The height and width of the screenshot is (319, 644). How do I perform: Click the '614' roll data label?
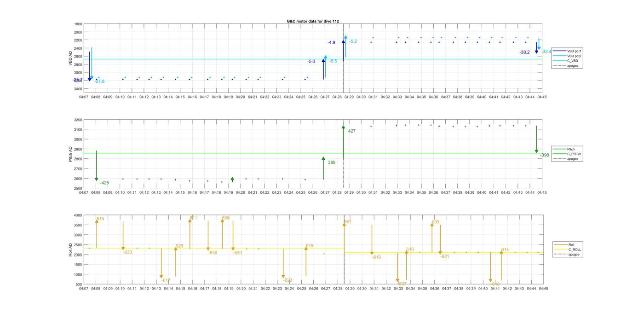505,249
